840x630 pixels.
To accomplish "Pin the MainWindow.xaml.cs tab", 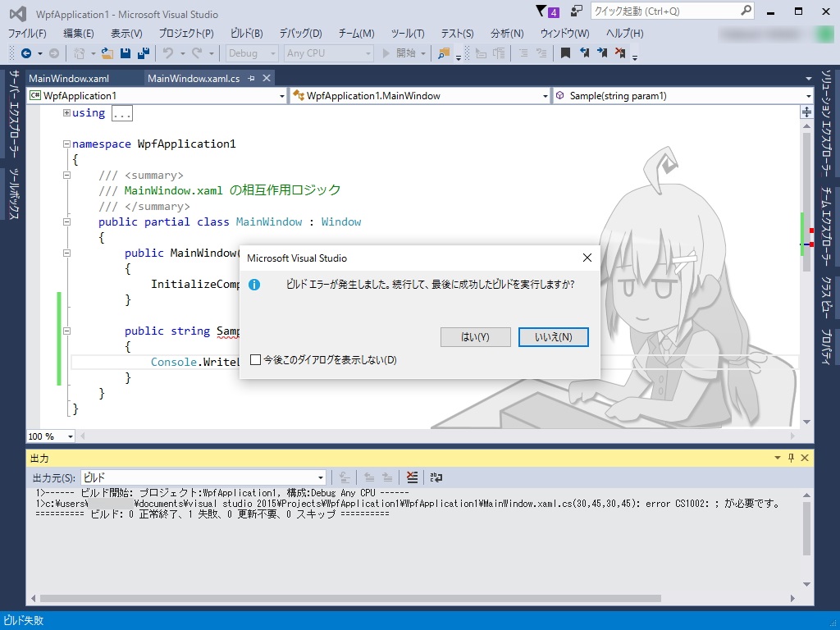I will (x=251, y=79).
